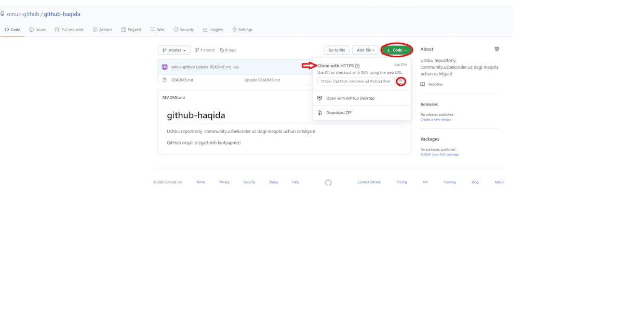The height and width of the screenshot is (313, 644).
Task: Click the Privacy footer link
Action: (224, 182)
